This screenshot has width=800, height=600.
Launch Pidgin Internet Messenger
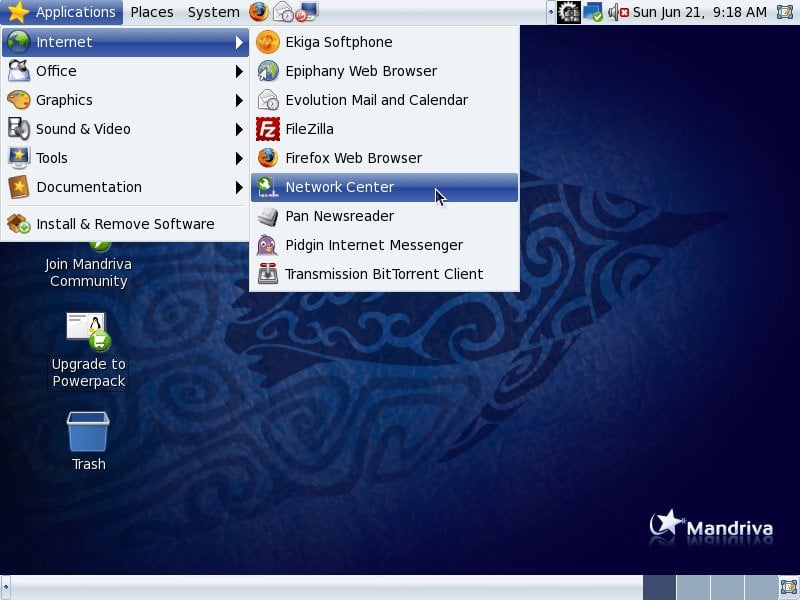point(384,245)
